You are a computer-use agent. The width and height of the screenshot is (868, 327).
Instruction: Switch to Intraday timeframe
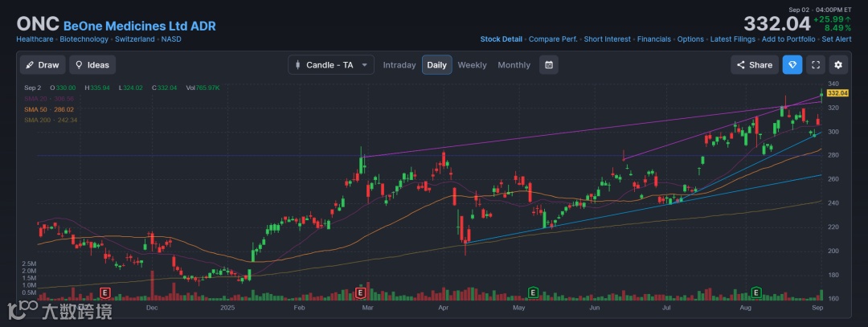coord(399,65)
